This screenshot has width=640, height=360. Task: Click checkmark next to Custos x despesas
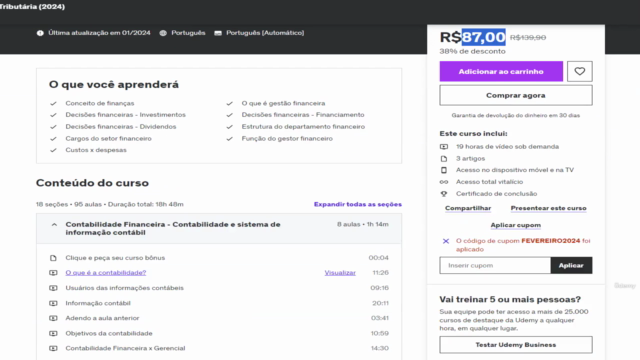point(53,150)
